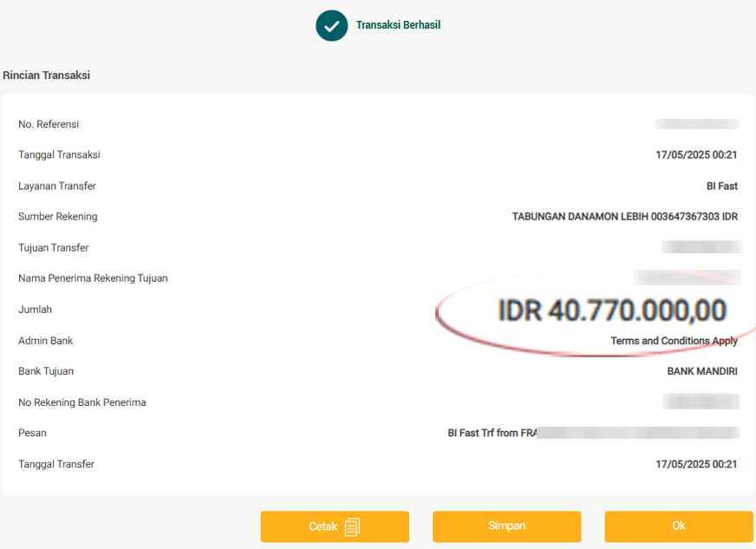The height and width of the screenshot is (549, 756).
Task: Click the No Rekening Bank Penerima label
Action: pos(82,402)
